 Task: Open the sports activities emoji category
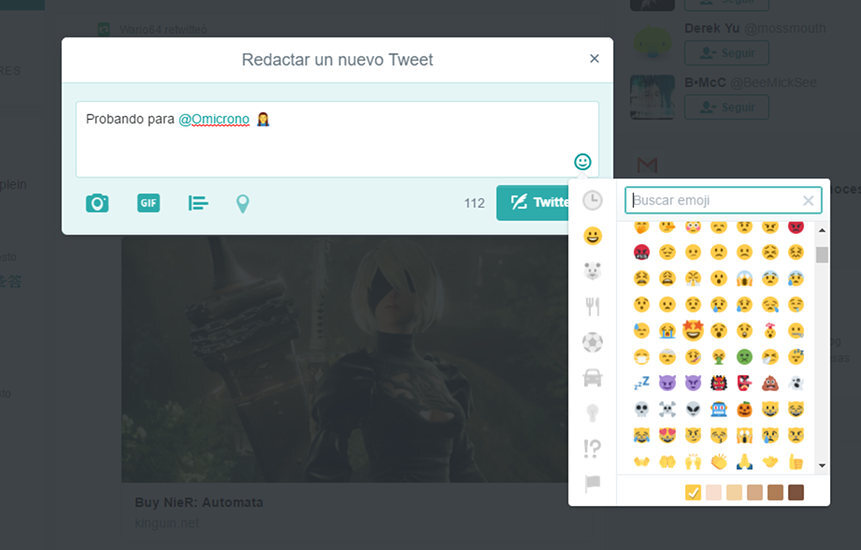[x=592, y=342]
